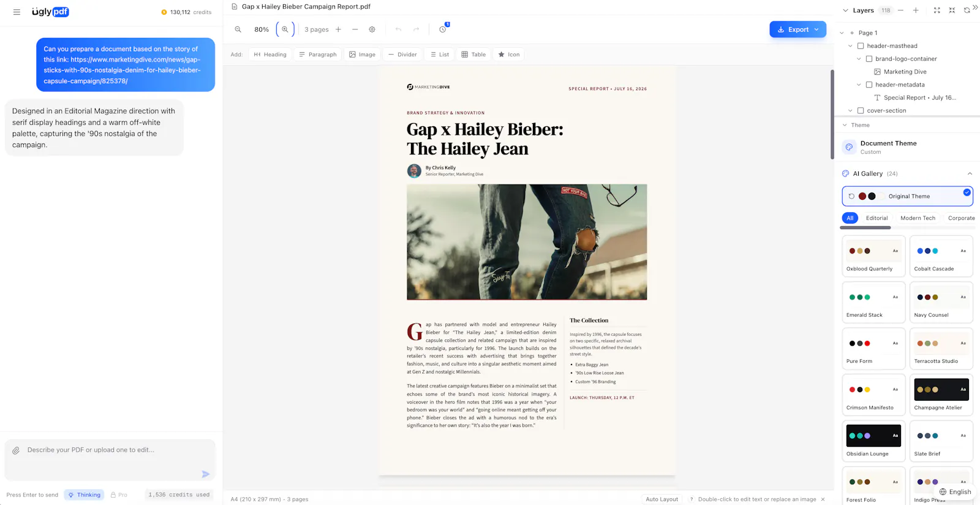980x505 pixels.
Task: Apply the Cobalt Cascade theme
Action: point(941,256)
